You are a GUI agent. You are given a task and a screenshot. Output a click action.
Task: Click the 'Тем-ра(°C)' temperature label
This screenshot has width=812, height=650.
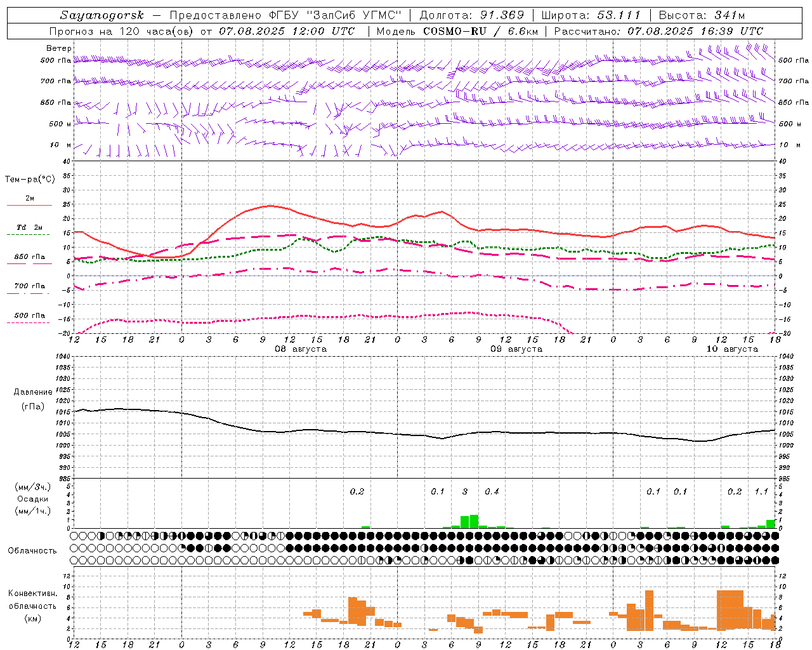pos(30,180)
